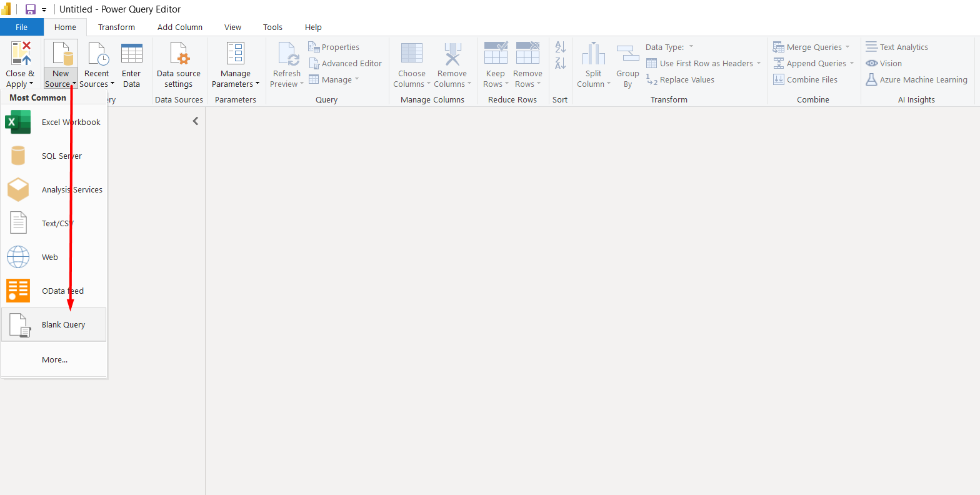Expand Use First Row as Headers arrow

[x=759, y=63]
